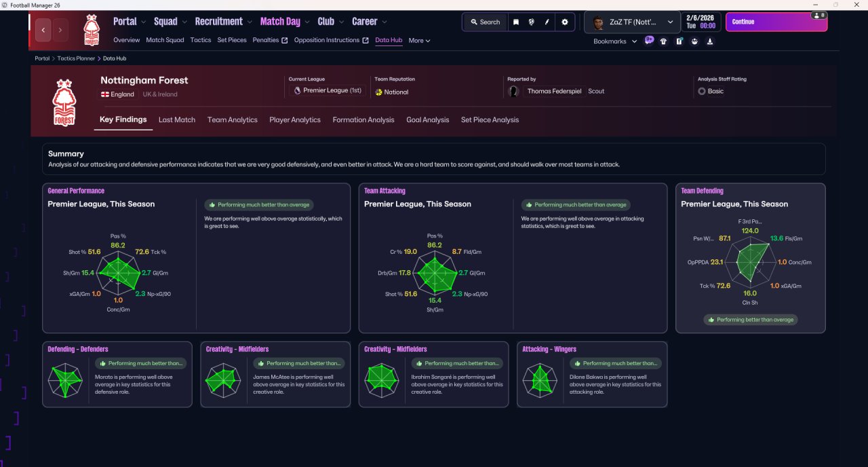Switch to the Set Piece Analysis tab
The width and height of the screenshot is (868, 467).
[x=490, y=120]
